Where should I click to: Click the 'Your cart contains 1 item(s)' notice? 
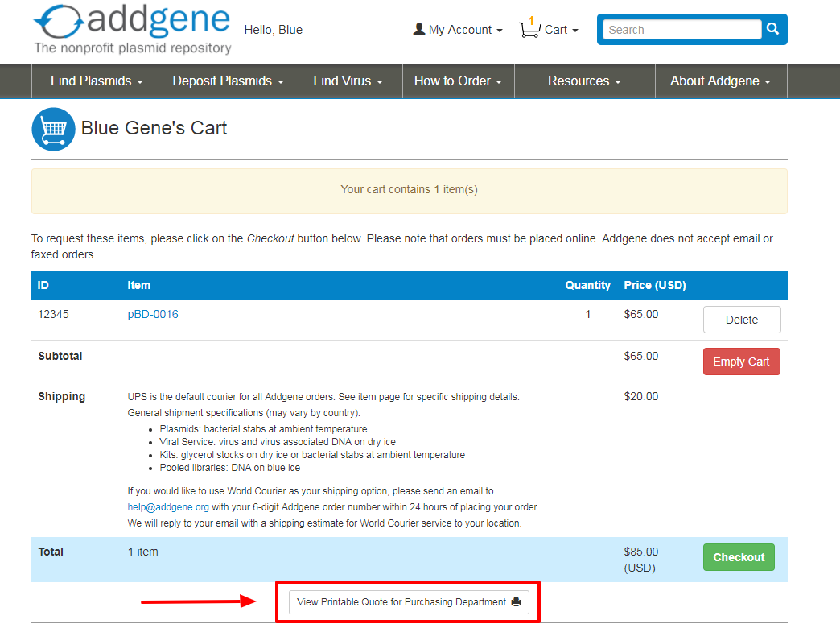tap(409, 190)
